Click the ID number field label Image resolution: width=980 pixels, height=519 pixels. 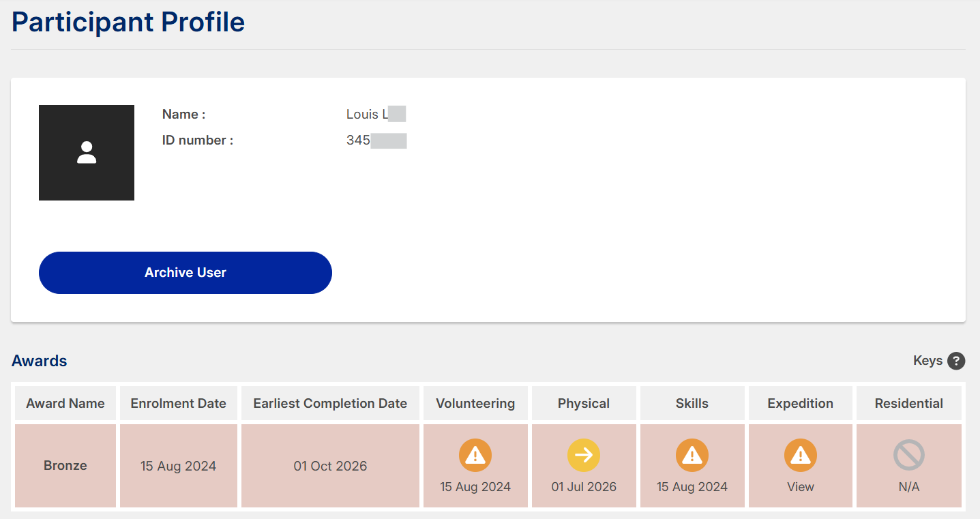point(198,140)
